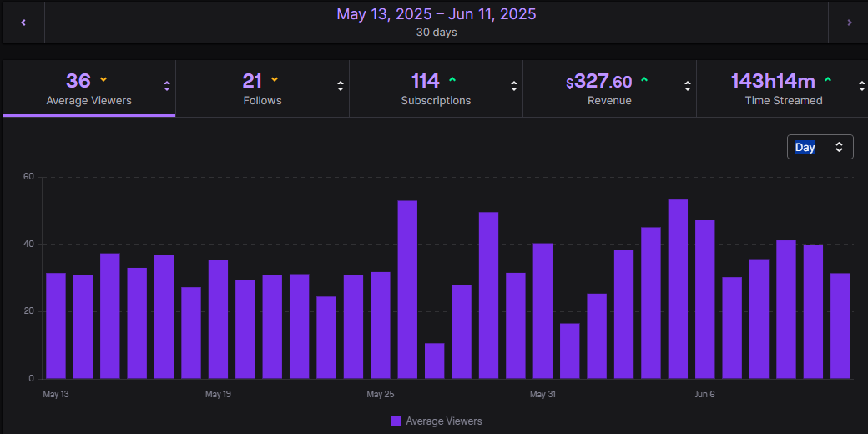This screenshot has width=868, height=434.
Task: Click the Follows down trend indicator
Action: point(275,80)
